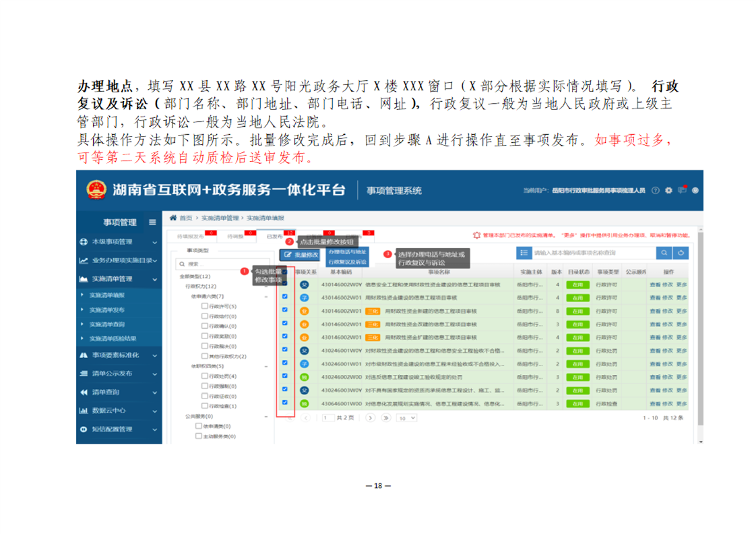Click the blue list view icon
756x534 pixels.
click(524, 253)
